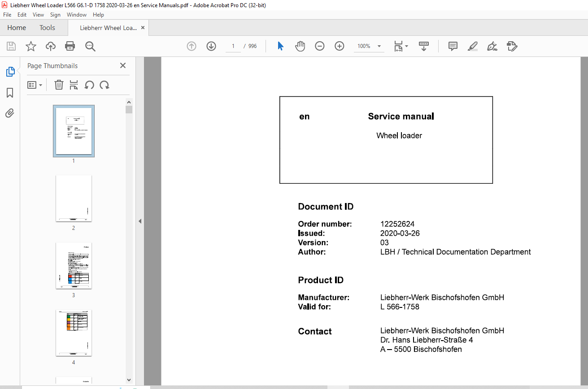The height and width of the screenshot is (389, 588).
Task: Click the stamp tool icon
Action: click(512, 46)
